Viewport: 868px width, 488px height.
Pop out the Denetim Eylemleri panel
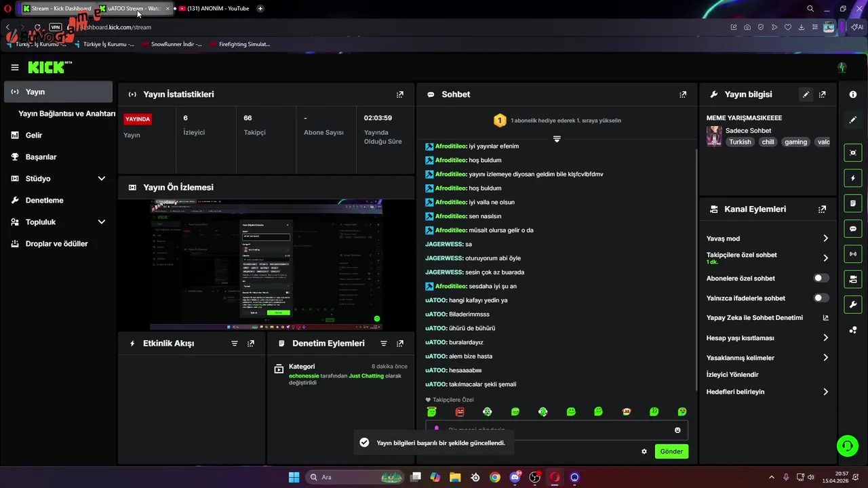[400, 344]
